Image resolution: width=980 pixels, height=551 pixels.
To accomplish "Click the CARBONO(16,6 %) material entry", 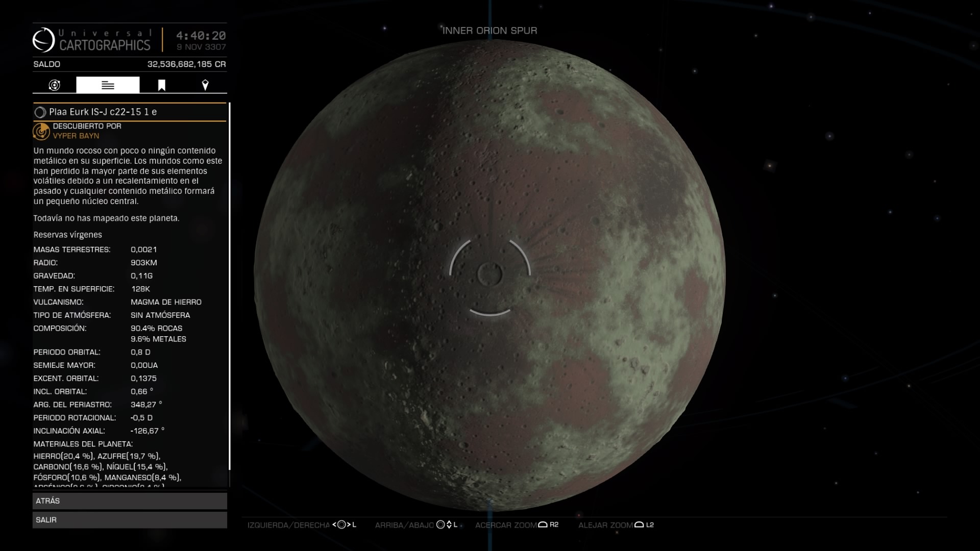I will (x=68, y=467).
